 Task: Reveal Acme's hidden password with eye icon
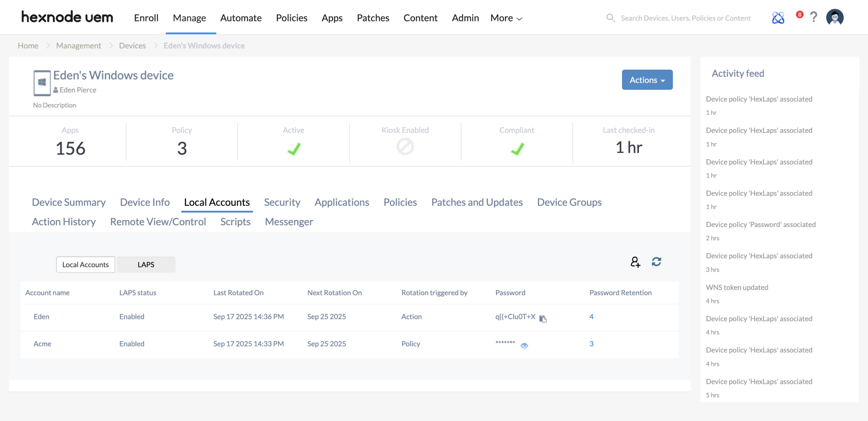pyautogui.click(x=524, y=345)
